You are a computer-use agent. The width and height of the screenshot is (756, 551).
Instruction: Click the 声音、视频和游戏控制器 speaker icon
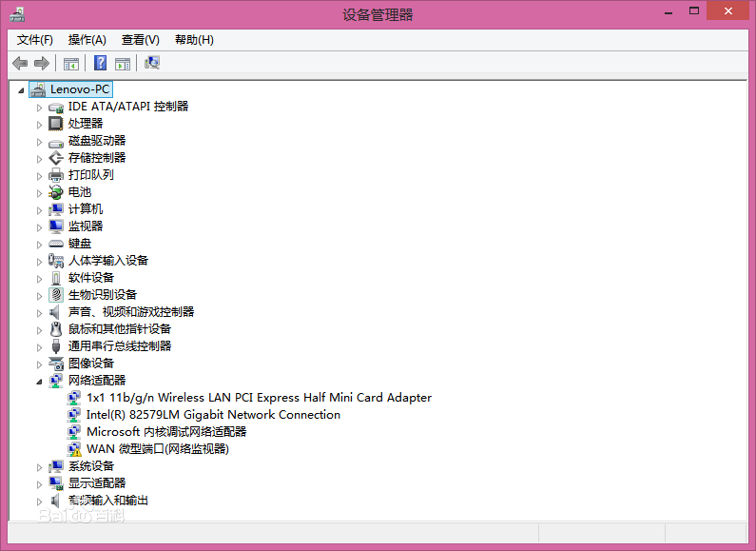click(55, 312)
